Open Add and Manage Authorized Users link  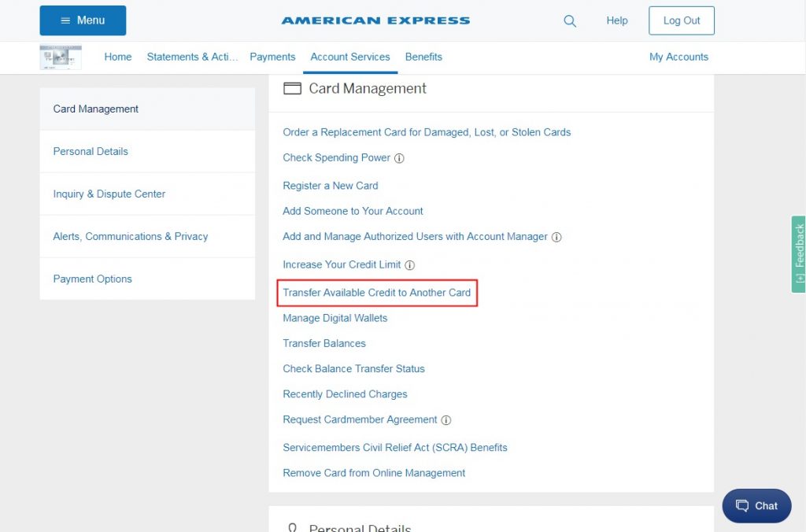415,236
